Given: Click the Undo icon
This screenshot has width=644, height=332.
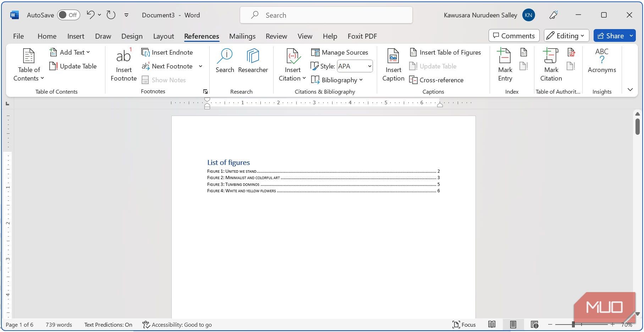Looking at the screenshot, I should coord(91,15).
